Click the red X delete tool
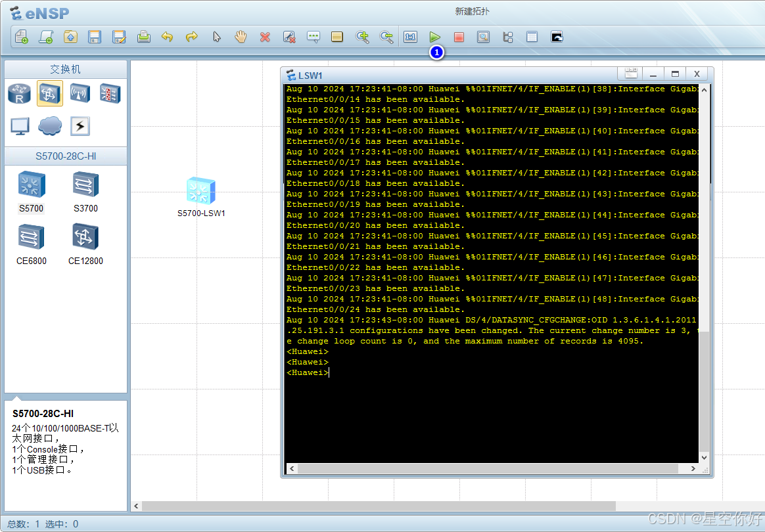This screenshot has height=532, width=765. click(x=265, y=37)
